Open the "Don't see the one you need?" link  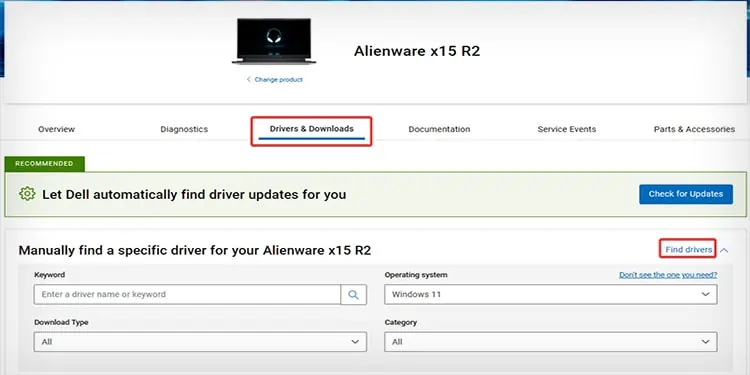point(668,275)
